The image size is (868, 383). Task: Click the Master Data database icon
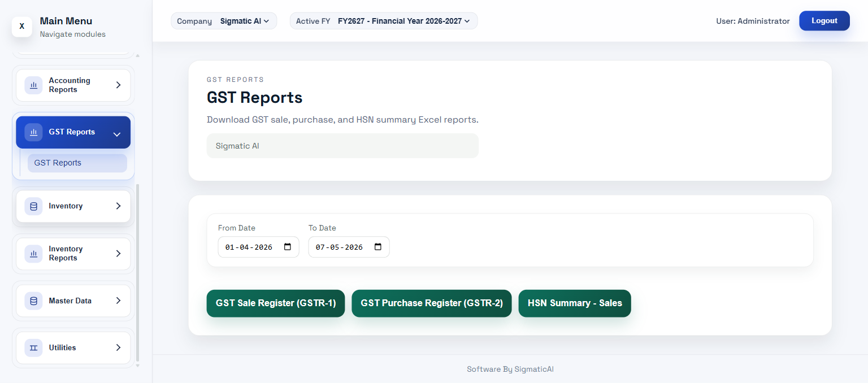click(33, 301)
